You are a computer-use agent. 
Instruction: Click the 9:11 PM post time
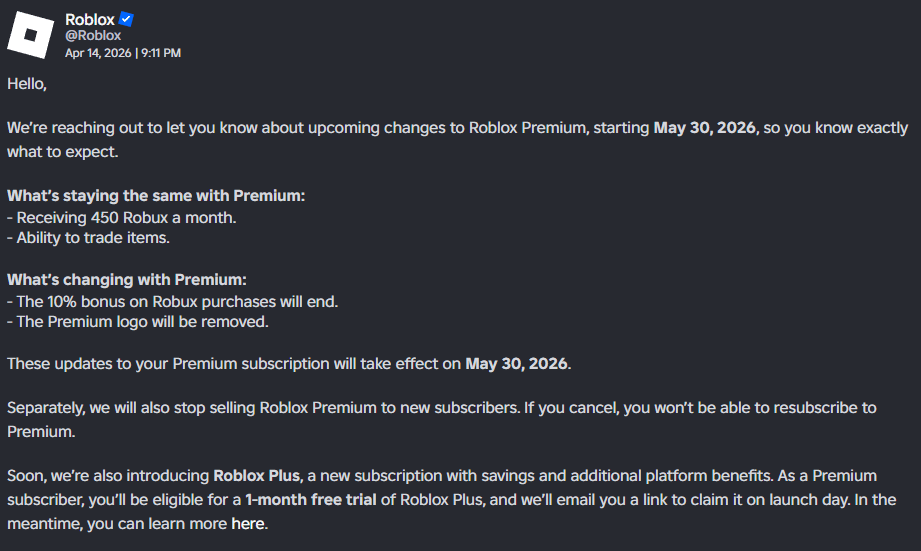159,52
